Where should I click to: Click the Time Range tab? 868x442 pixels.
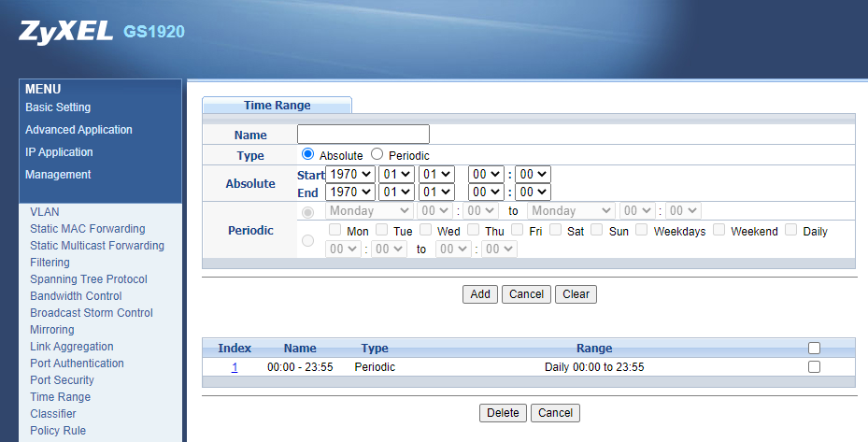click(x=277, y=106)
